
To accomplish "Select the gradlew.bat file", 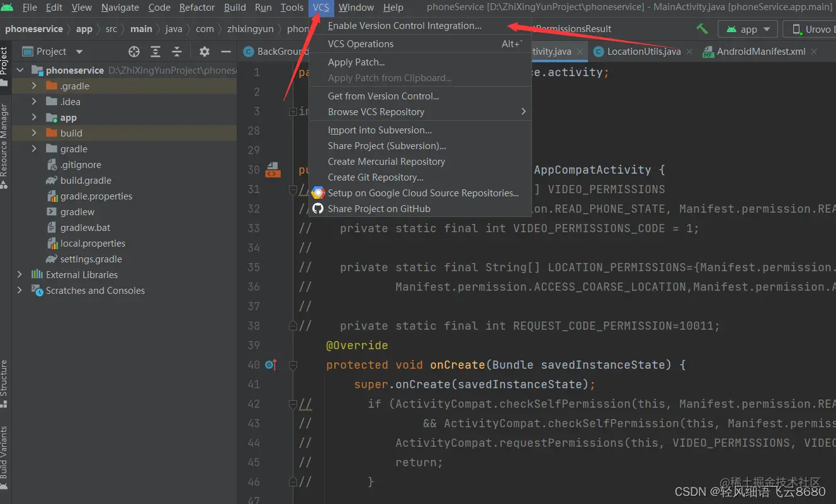I will click(x=85, y=228).
